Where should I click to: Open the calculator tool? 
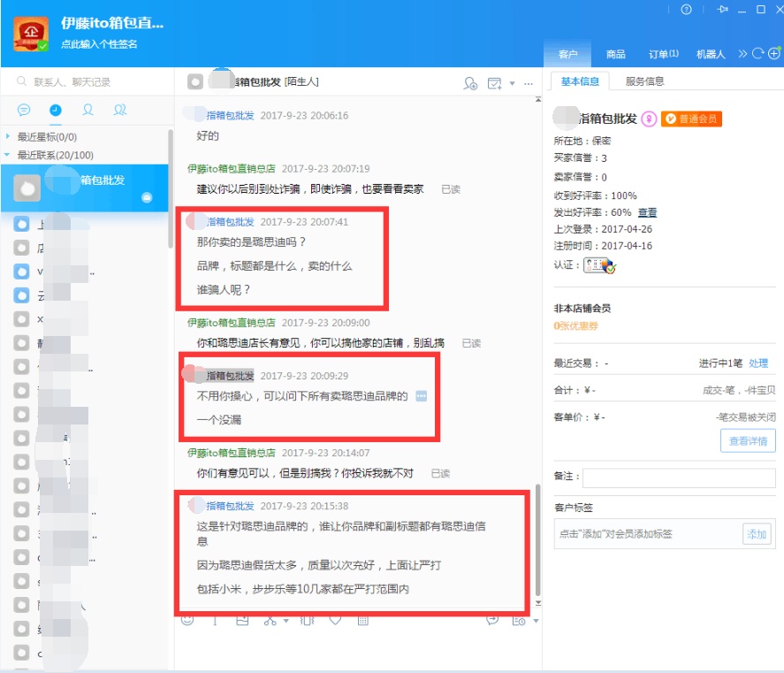click(x=363, y=621)
